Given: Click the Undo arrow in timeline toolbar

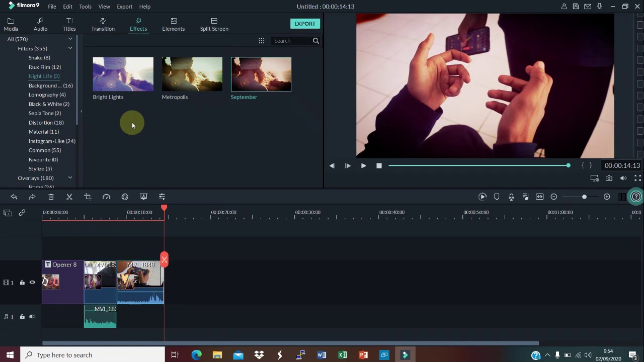Looking at the screenshot, I should pyautogui.click(x=14, y=197).
